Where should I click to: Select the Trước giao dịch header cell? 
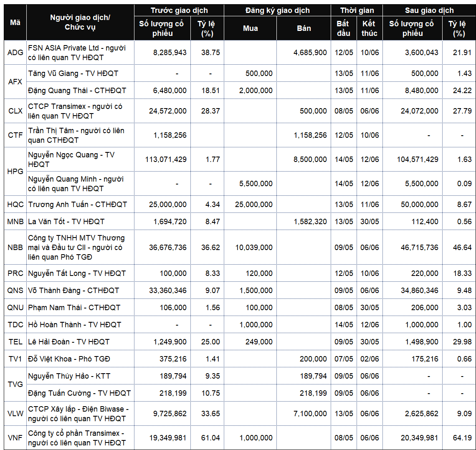[x=179, y=10]
